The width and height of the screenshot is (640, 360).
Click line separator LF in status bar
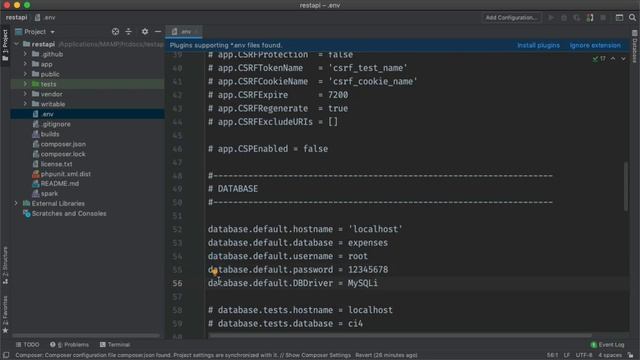pyautogui.click(x=567, y=355)
